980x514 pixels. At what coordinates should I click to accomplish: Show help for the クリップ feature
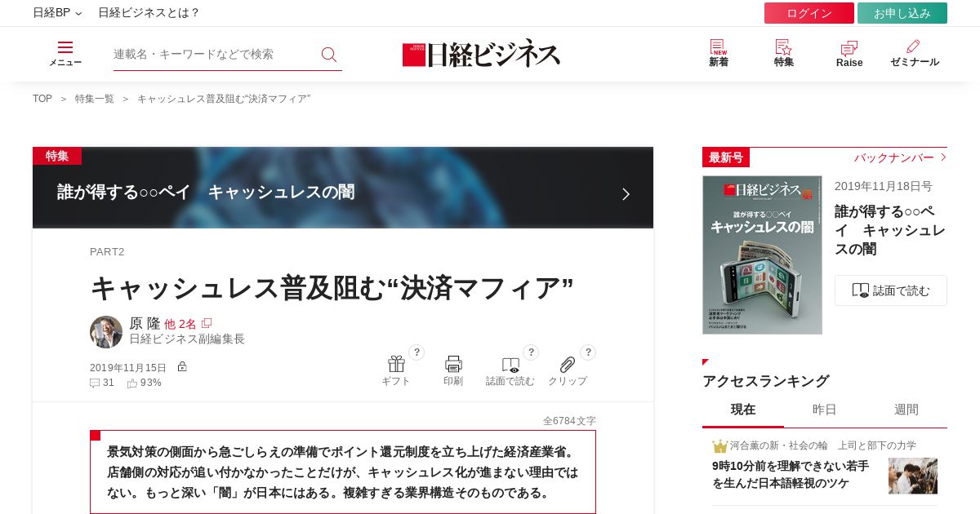coord(588,352)
